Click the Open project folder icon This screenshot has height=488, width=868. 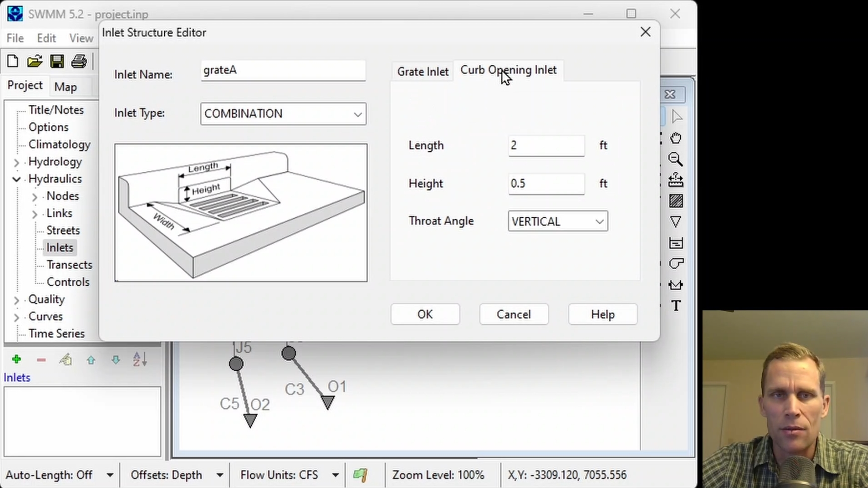point(34,61)
